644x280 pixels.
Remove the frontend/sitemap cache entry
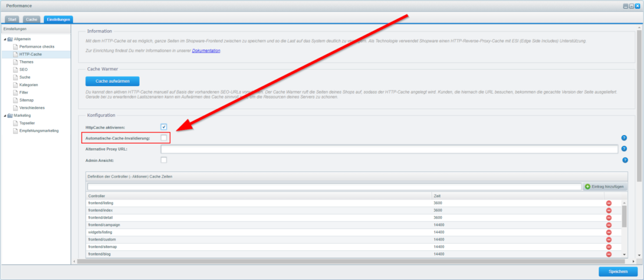(x=609, y=246)
